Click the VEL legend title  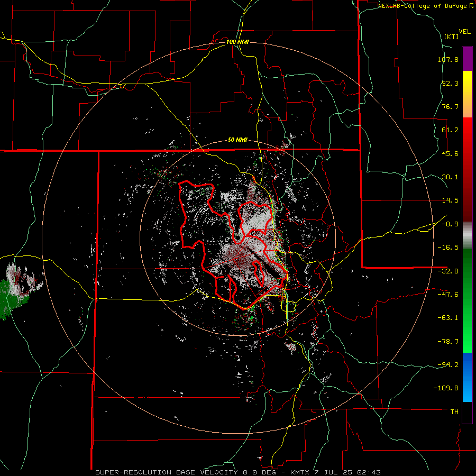tap(464, 32)
